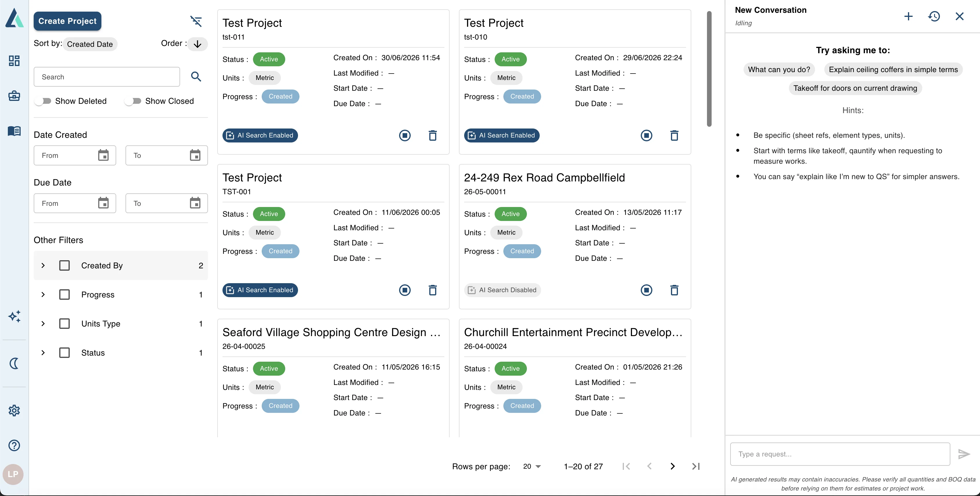980x496 pixels.
Task: Click the stop icon on tst-010 project card
Action: point(646,135)
